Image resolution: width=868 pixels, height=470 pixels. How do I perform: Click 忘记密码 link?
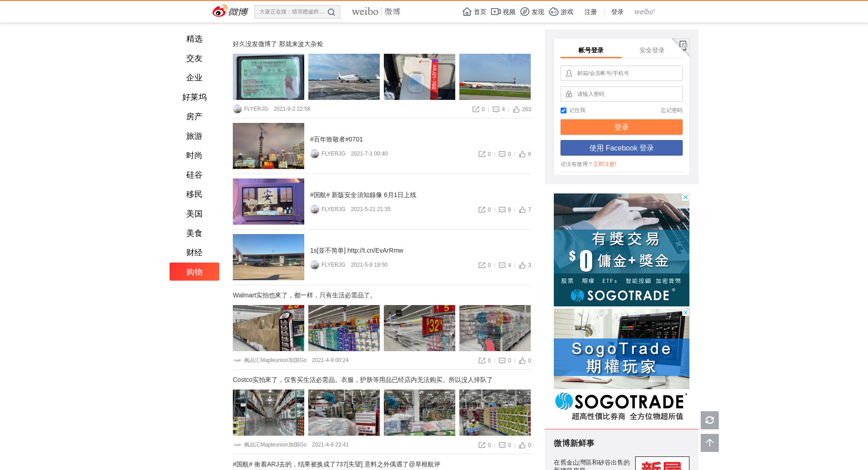pos(671,110)
